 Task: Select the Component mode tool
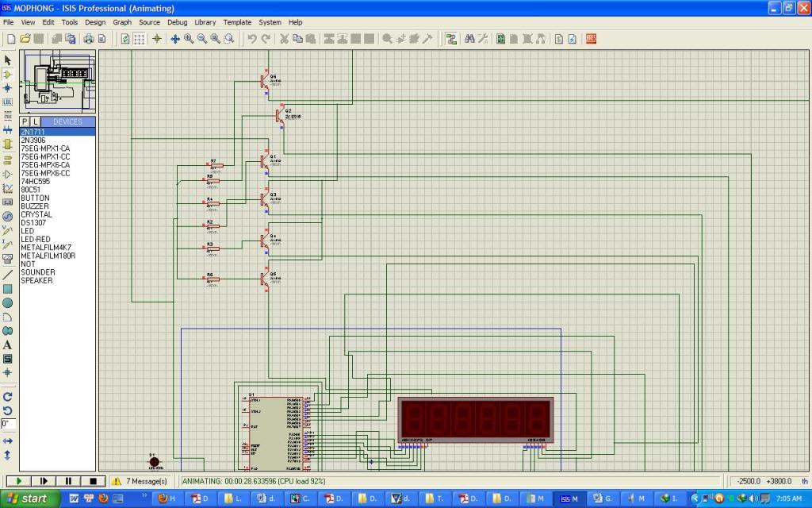pos(8,74)
